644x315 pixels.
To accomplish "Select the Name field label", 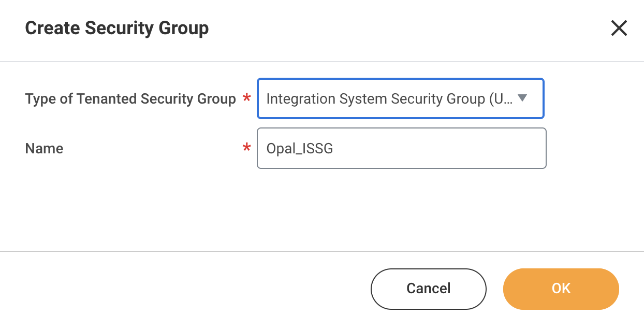I will coord(44,149).
